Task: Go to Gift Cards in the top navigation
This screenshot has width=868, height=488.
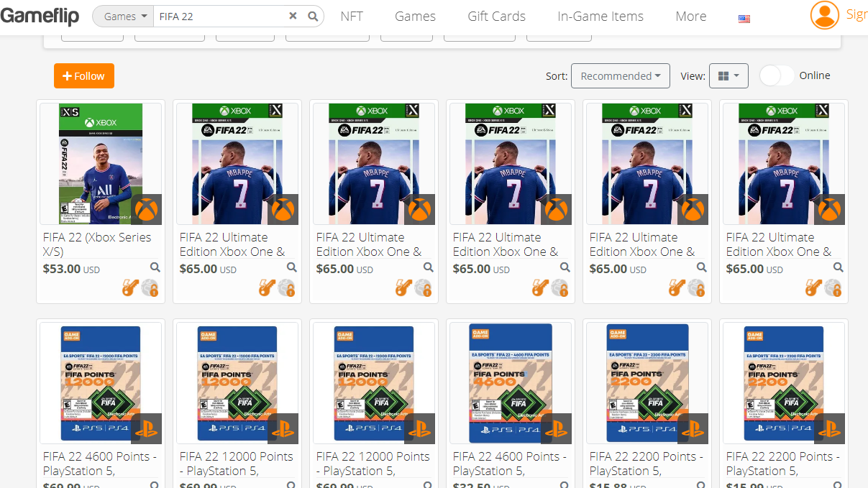Action: 496,16
